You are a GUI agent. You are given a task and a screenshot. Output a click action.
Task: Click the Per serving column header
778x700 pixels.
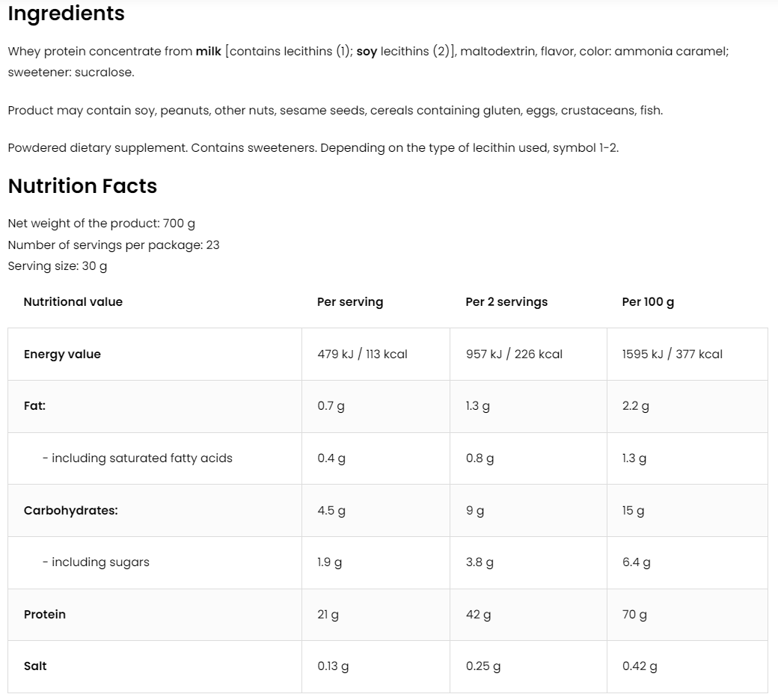point(349,302)
